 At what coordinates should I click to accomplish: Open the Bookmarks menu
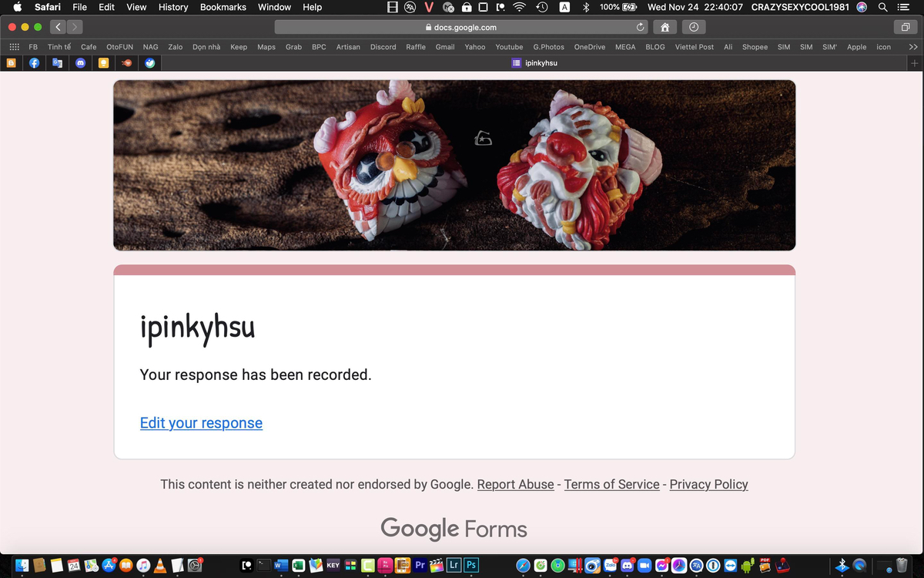[x=223, y=7]
